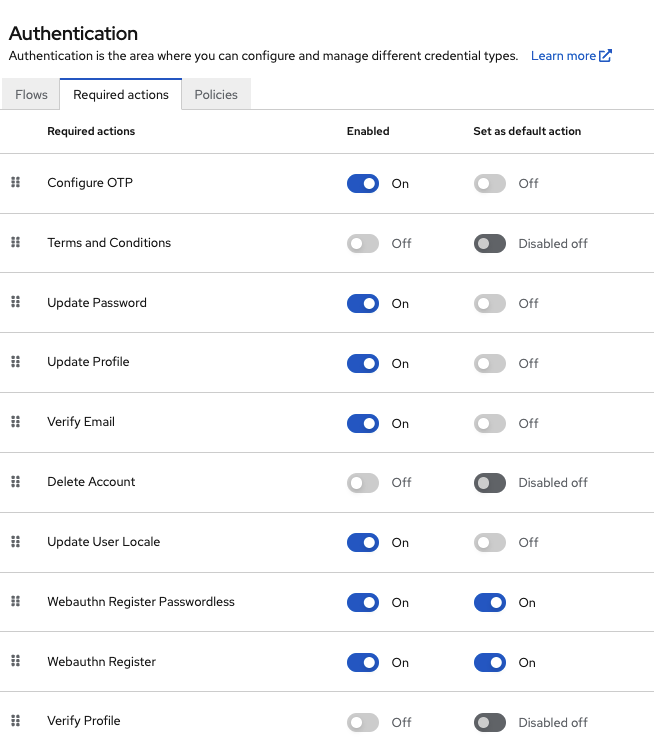
Task: Switch to the Flows tab
Action: tap(31, 95)
